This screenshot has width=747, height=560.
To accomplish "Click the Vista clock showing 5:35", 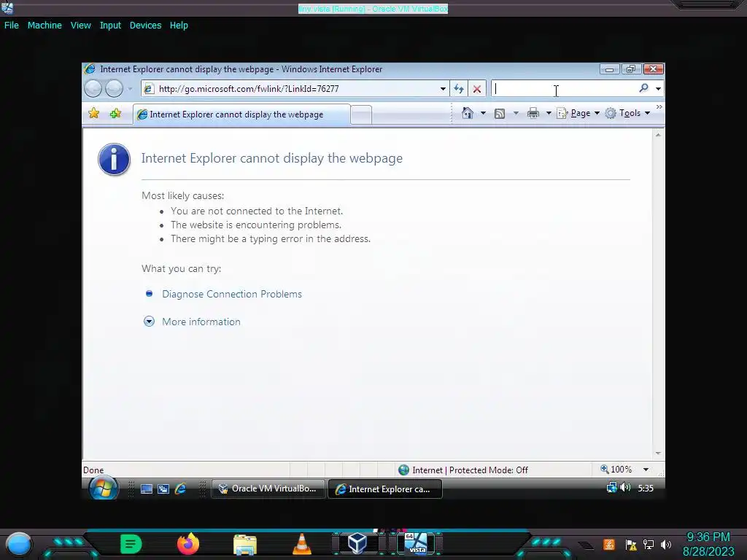I will [646, 488].
